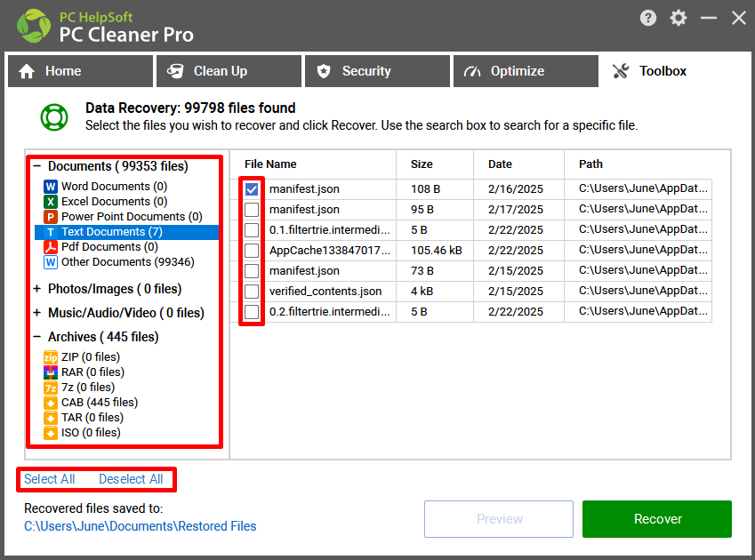755x560 pixels.
Task: Select the Toolbox tab
Action: point(675,71)
